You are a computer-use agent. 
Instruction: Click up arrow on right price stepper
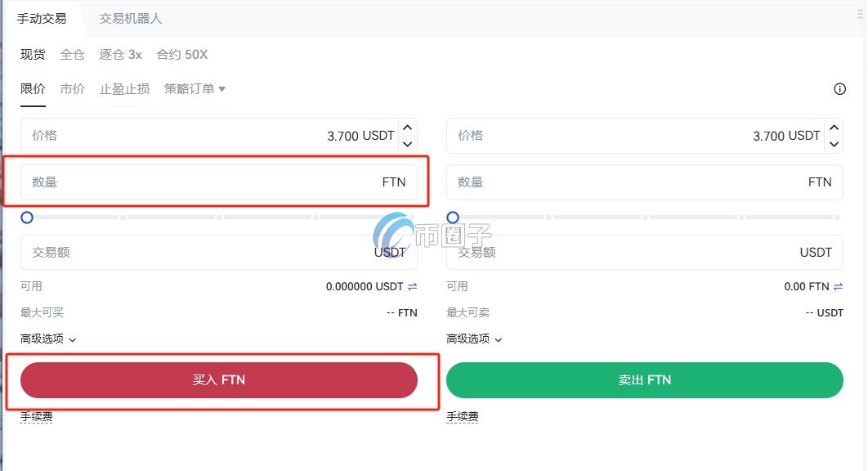tap(833, 127)
